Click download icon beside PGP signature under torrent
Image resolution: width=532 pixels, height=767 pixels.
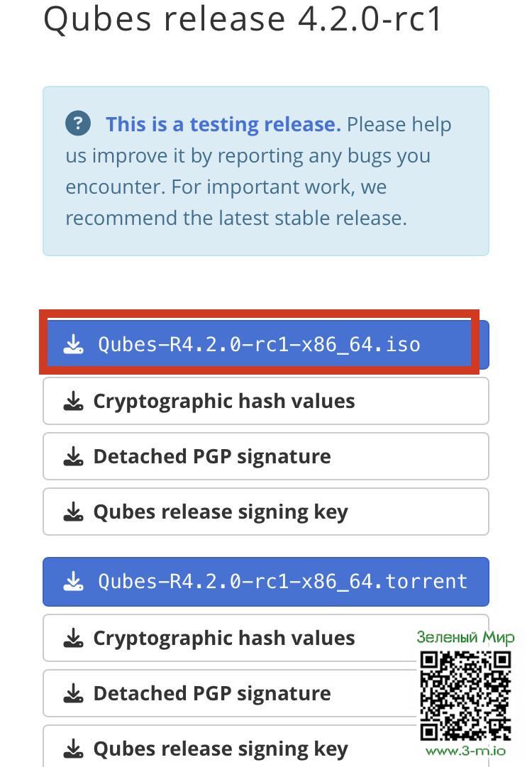[73, 693]
